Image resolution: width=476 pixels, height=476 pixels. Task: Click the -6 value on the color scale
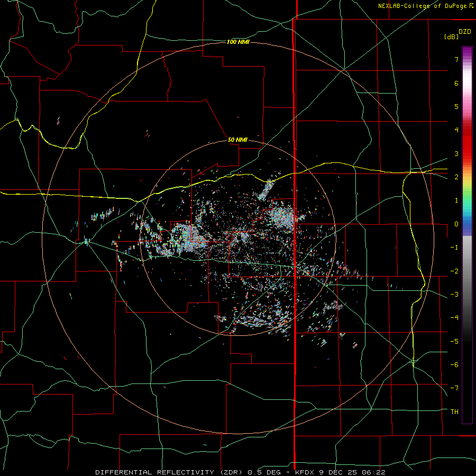[x=454, y=365]
